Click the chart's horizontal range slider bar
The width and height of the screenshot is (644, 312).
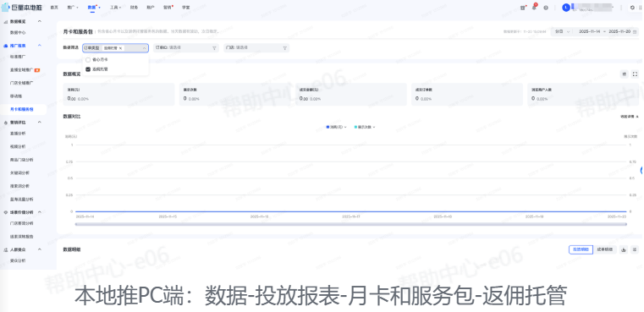[x=351, y=224]
